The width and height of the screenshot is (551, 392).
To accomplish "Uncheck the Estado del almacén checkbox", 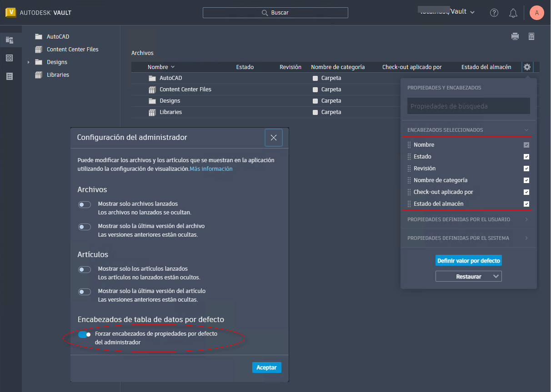I will (526, 204).
